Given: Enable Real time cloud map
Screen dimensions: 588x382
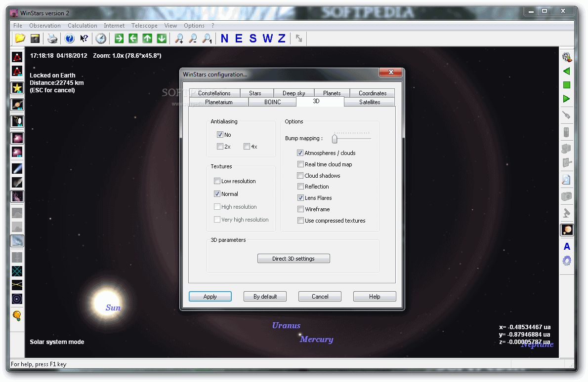Looking at the screenshot, I should [x=300, y=164].
